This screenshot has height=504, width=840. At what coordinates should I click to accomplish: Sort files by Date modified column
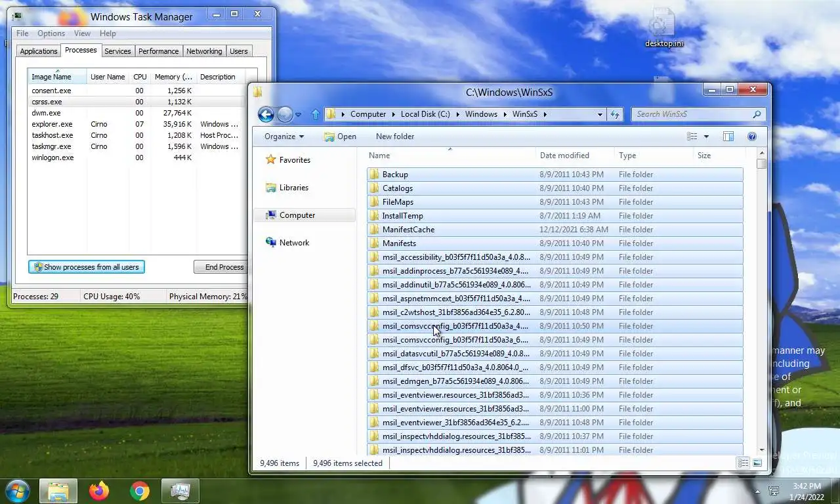point(575,156)
